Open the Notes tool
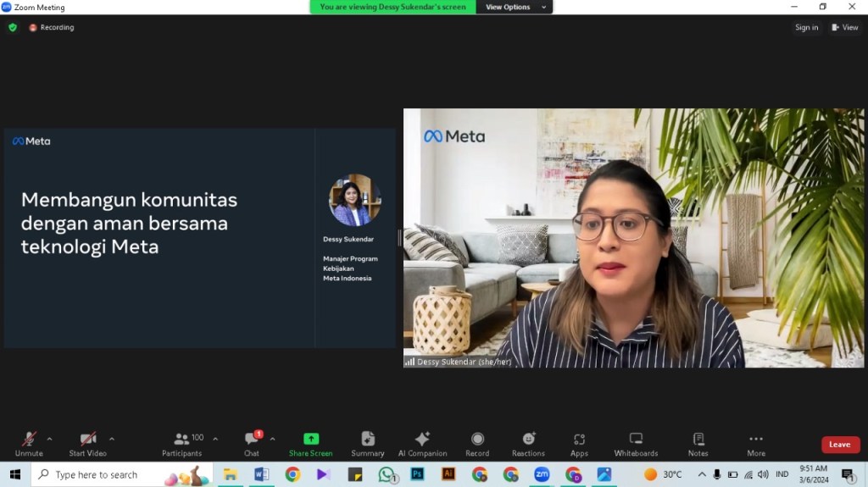 [x=698, y=443]
